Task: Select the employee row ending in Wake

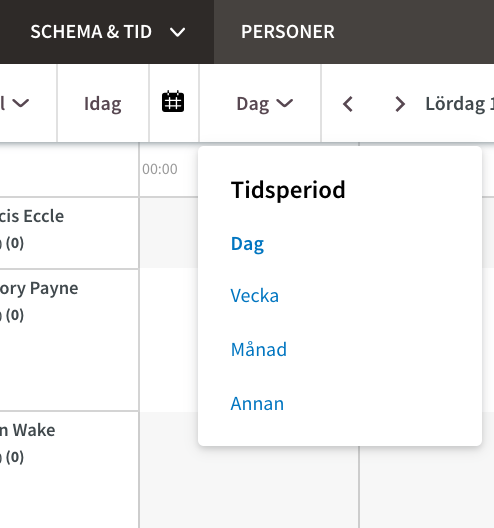Action: pyautogui.click(x=69, y=470)
